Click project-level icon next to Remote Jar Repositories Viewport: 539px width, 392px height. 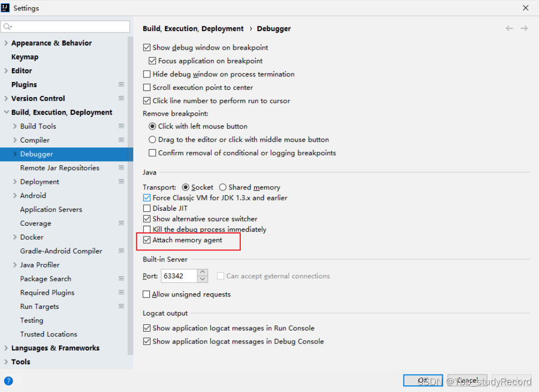121,168
